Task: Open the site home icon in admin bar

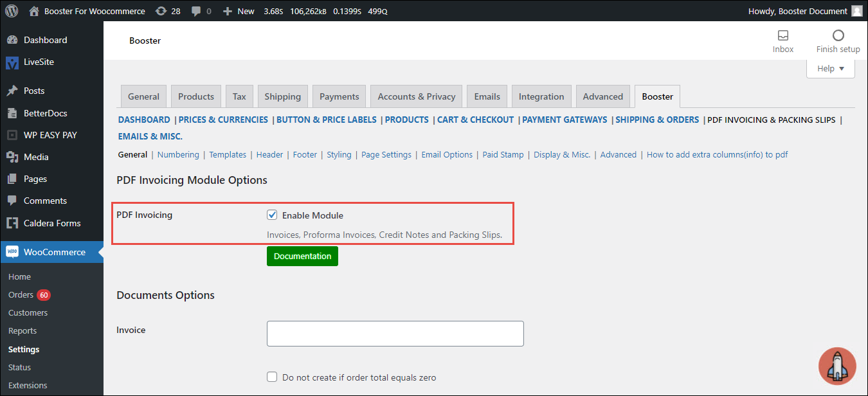Action: pos(33,11)
